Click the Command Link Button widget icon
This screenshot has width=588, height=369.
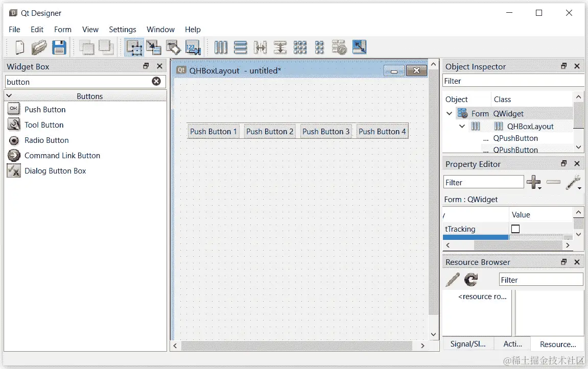click(13, 155)
